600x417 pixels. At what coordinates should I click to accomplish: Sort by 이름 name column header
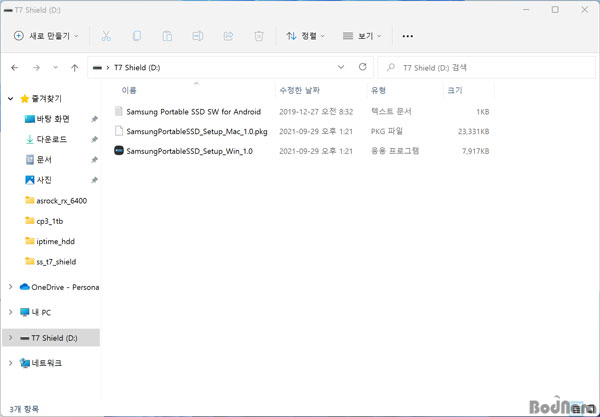click(x=129, y=90)
